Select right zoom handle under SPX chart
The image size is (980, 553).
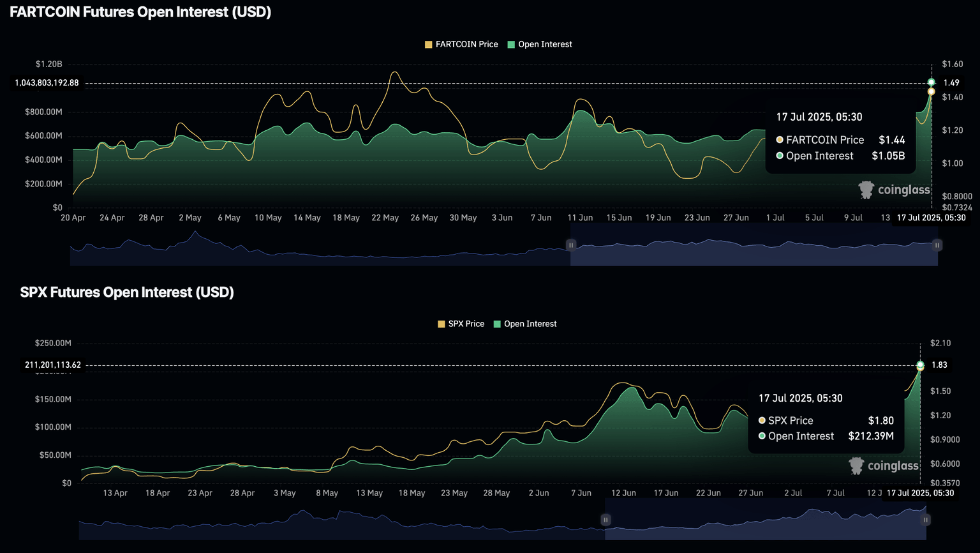(925, 520)
